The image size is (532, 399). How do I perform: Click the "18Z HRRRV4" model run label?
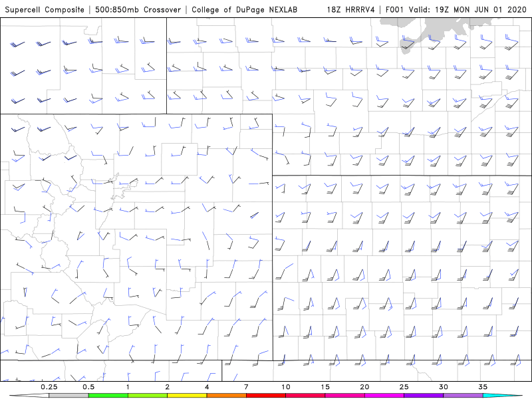(x=351, y=9)
